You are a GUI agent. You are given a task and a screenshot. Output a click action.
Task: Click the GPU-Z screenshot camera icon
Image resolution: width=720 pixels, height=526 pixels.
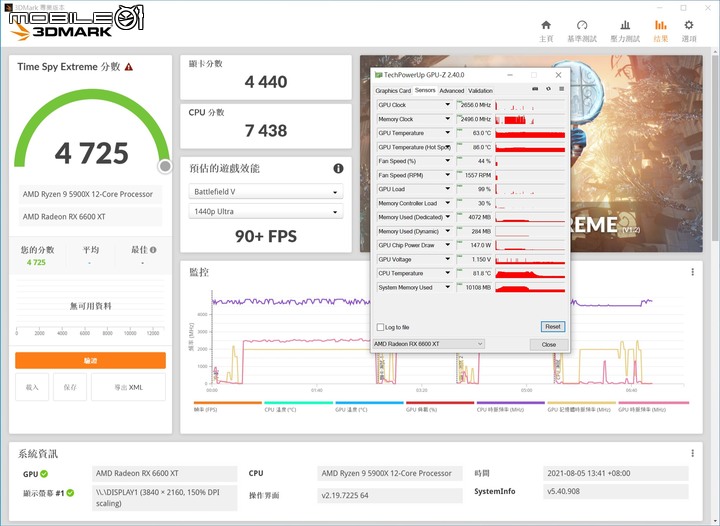[x=535, y=89]
